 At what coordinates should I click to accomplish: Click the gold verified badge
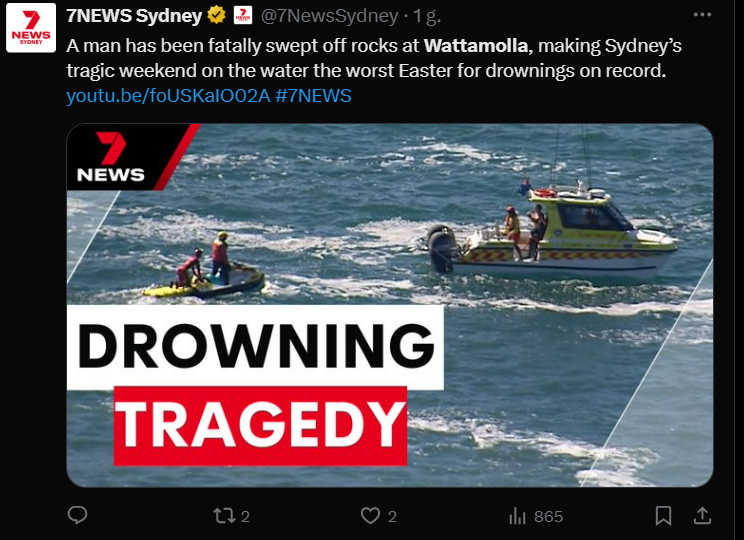coord(216,15)
